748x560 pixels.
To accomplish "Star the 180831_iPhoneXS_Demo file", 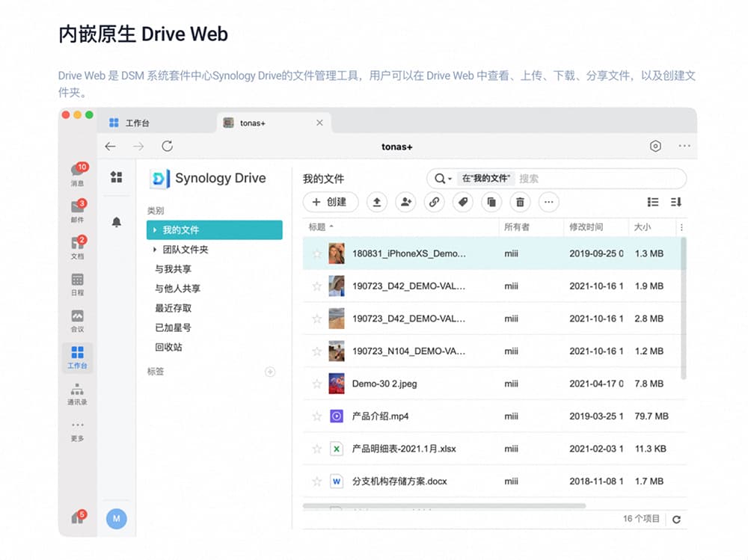I will (316, 253).
